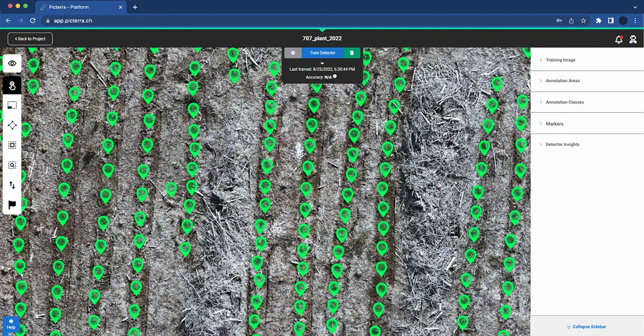Select the dashed rectangle annotation area tool
The height and width of the screenshot is (336, 644).
(12, 105)
